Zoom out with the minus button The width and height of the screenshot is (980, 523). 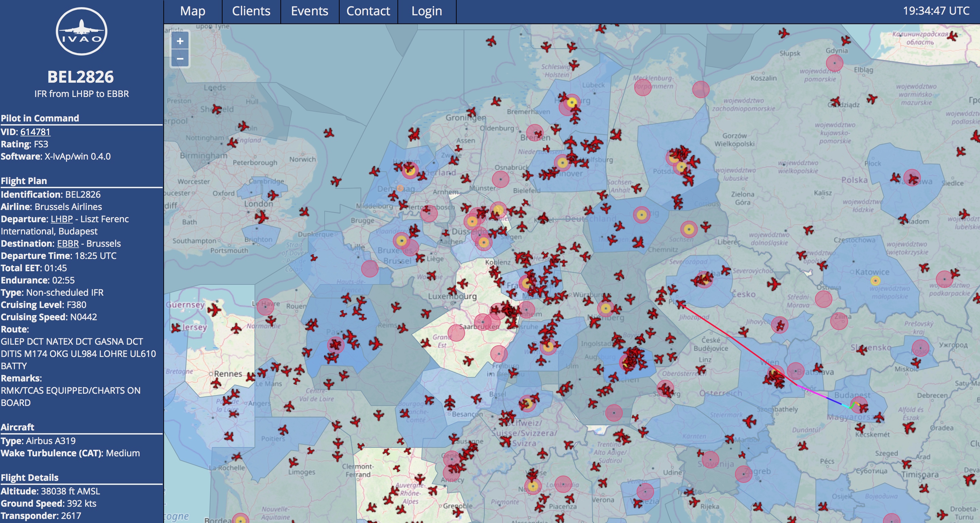pyautogui.click(x=180, y=59)
